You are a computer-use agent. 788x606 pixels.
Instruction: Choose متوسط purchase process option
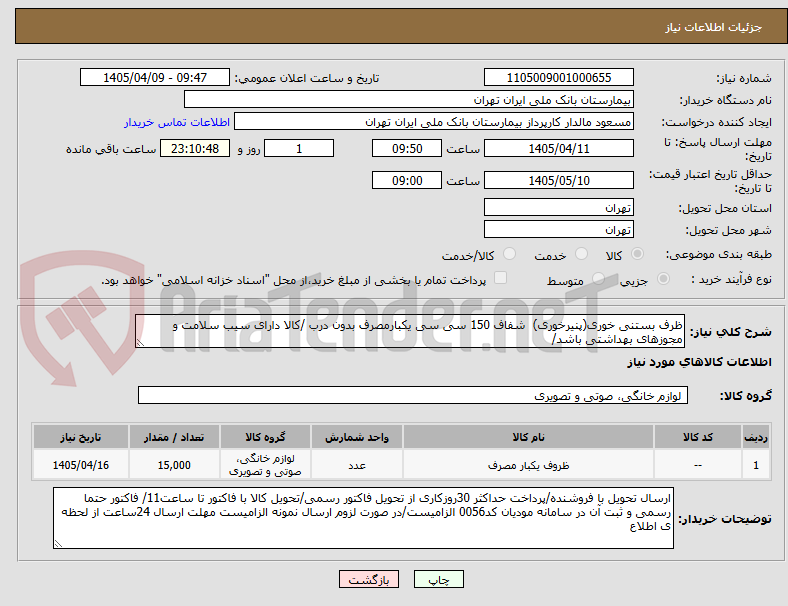tap(598, 279)
